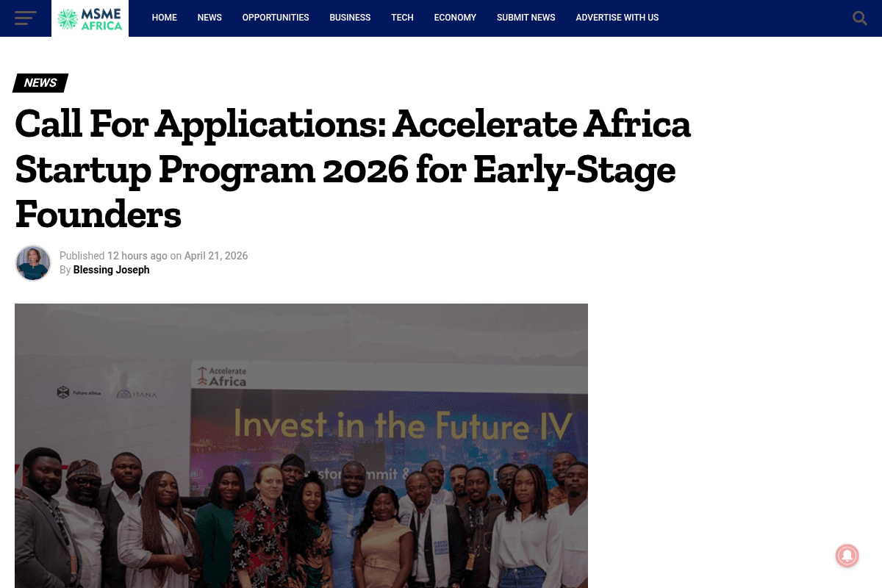Click the Accelerate Africa logo in the image
Viewport: 882px width, 588px height.
(x=221, y=377)
